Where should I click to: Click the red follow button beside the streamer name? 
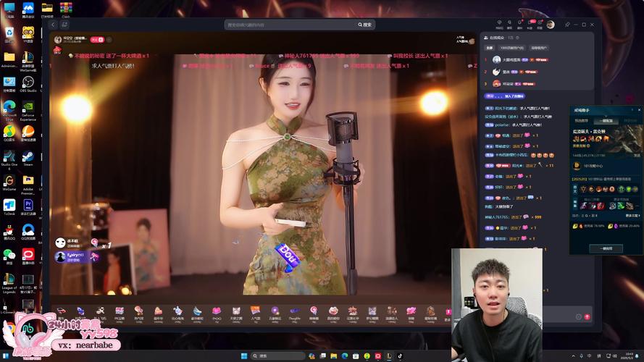[99, 39]
